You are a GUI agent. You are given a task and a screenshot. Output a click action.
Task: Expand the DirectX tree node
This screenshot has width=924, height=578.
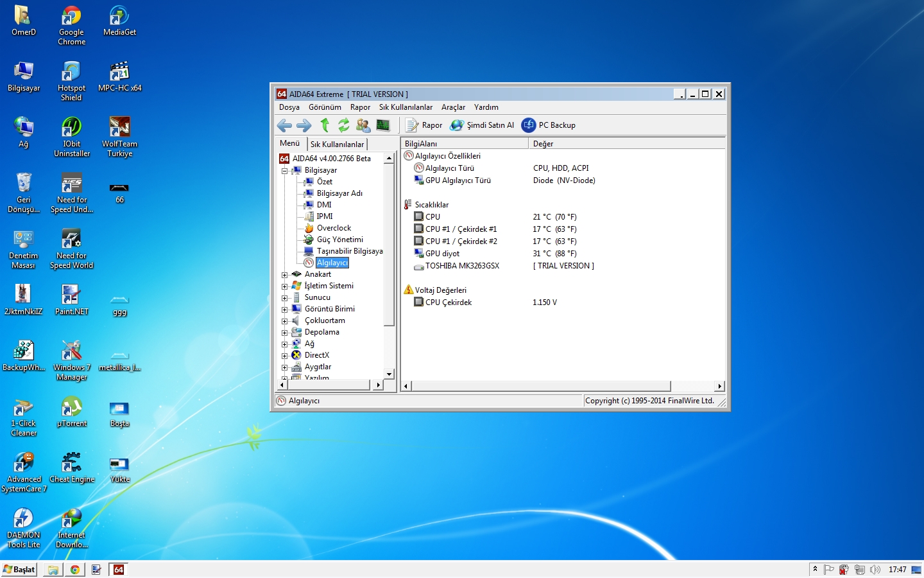tap(284, 356)
